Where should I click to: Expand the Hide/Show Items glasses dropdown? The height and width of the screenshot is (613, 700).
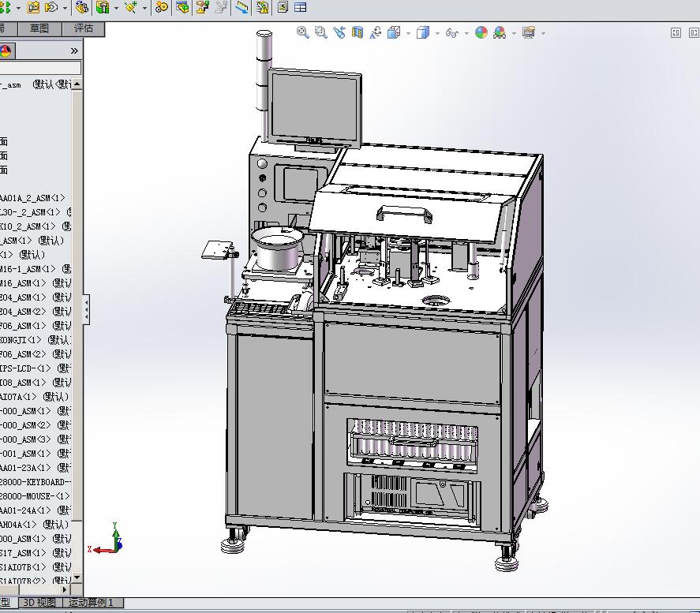coord(466,33)
